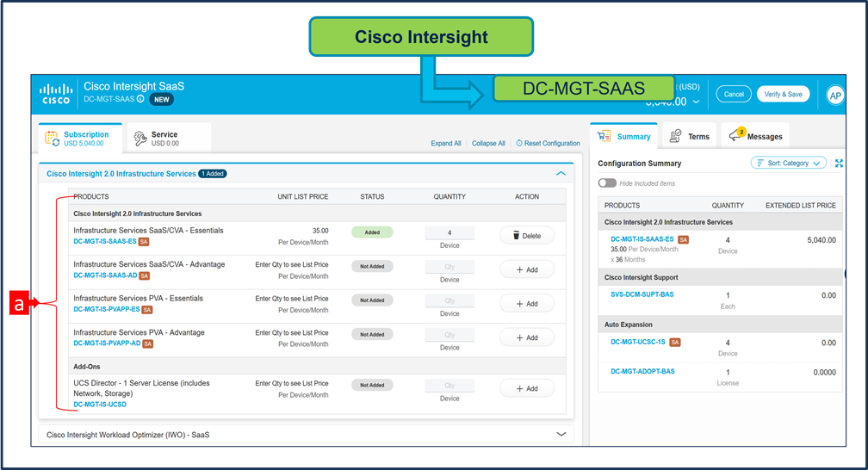Click the 5,040.00 extended list price
Screen dimensions: 868x470
(821, 240)
